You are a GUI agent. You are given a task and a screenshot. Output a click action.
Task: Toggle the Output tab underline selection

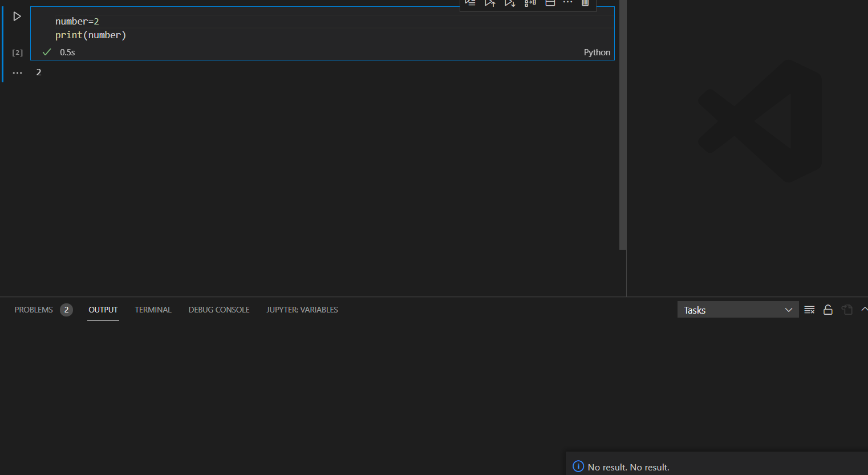coord(103,310)
